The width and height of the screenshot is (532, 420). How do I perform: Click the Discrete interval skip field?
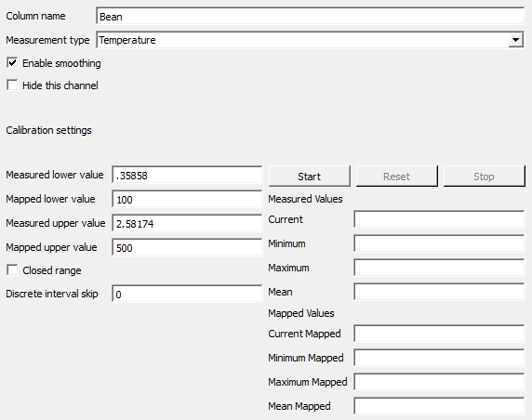187,294
